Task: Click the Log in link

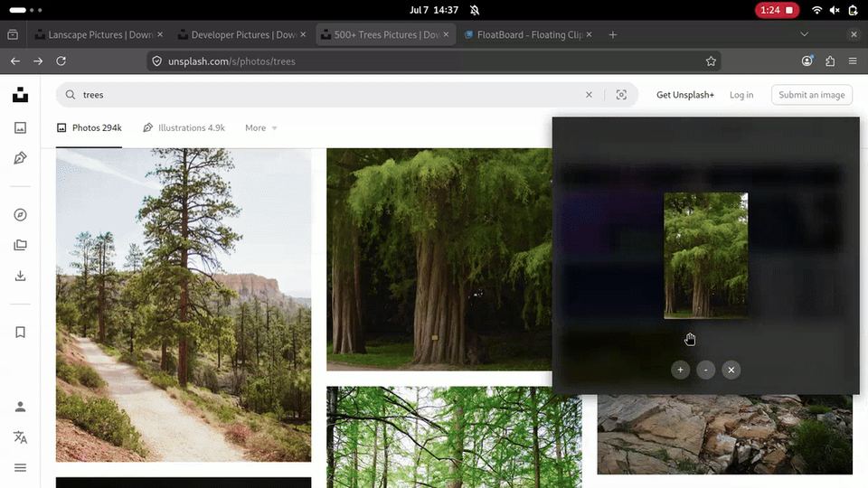Action: click(741, 95)
